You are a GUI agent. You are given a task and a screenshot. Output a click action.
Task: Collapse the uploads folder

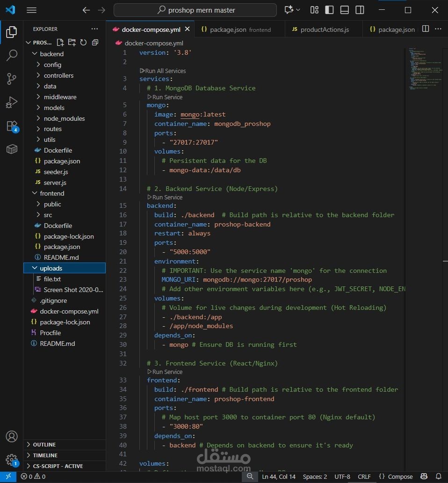[x=65, y=268]
